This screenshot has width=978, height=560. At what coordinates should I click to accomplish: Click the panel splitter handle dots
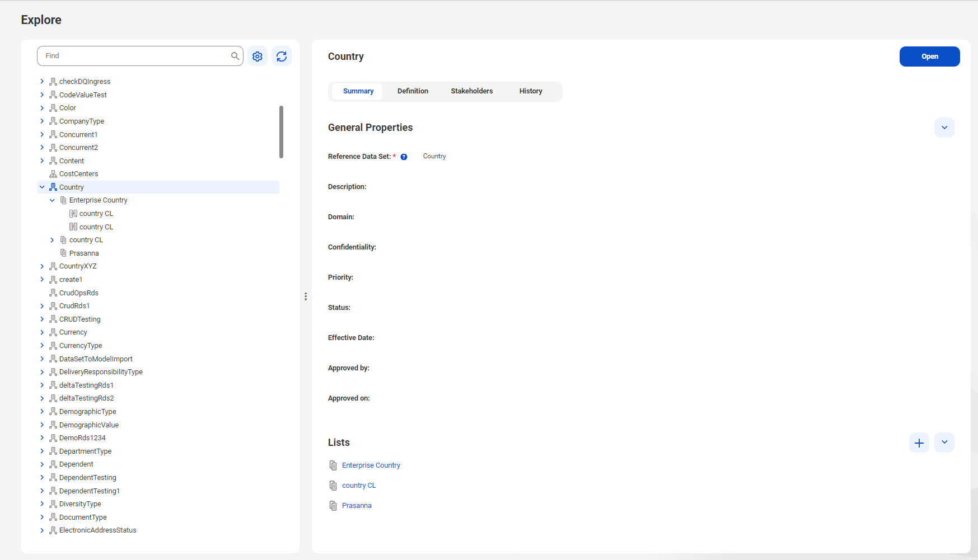coord(306,297)
